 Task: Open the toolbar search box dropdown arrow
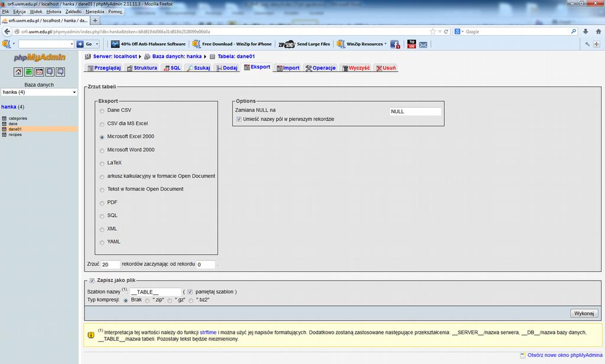click(71, 44)
